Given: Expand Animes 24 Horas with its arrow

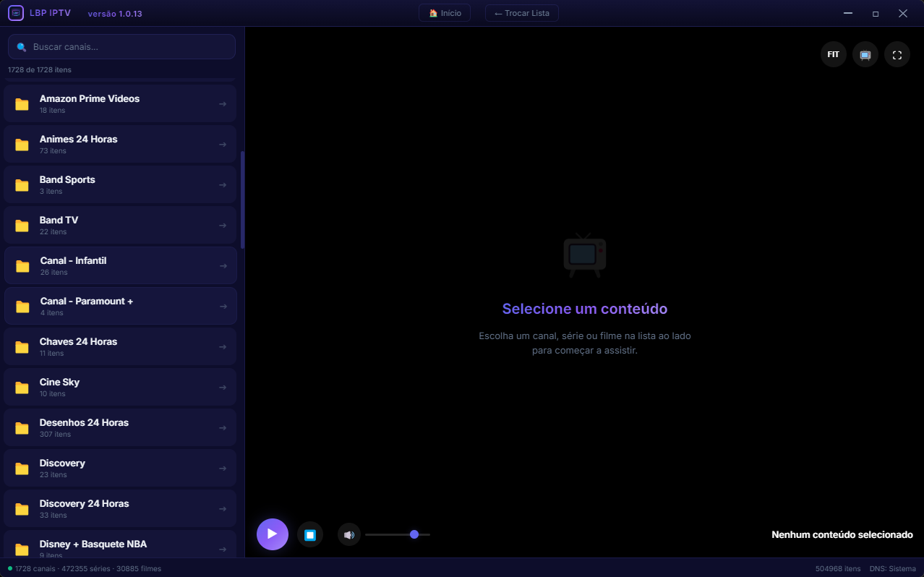Looking at the screenshot, I should point(223,145).
